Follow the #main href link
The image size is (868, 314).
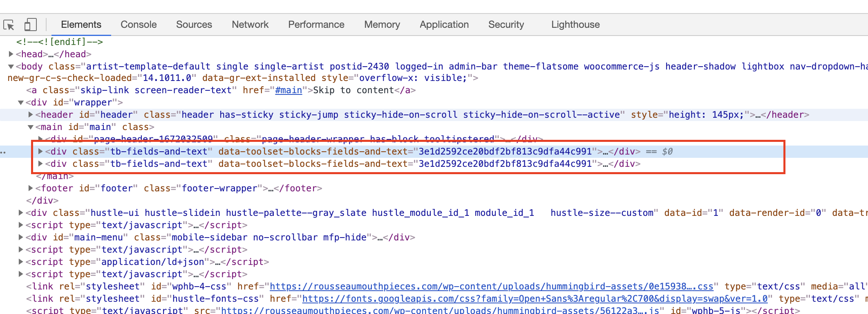(x=289, y=90)
